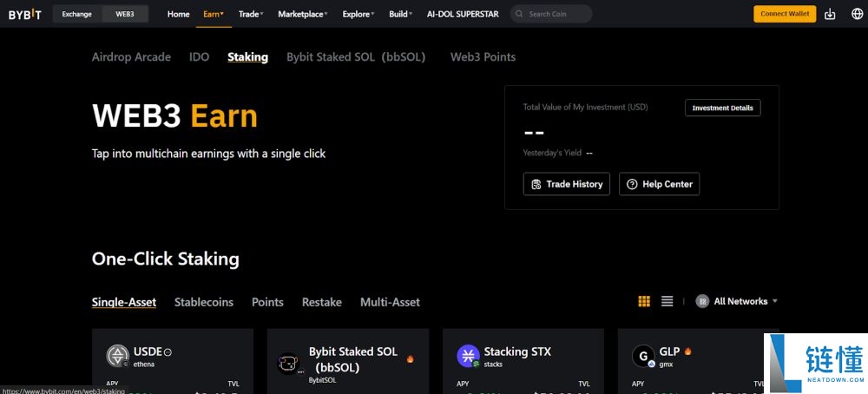
Task: Click the bbSOL token icon
Action: [288, 364]
